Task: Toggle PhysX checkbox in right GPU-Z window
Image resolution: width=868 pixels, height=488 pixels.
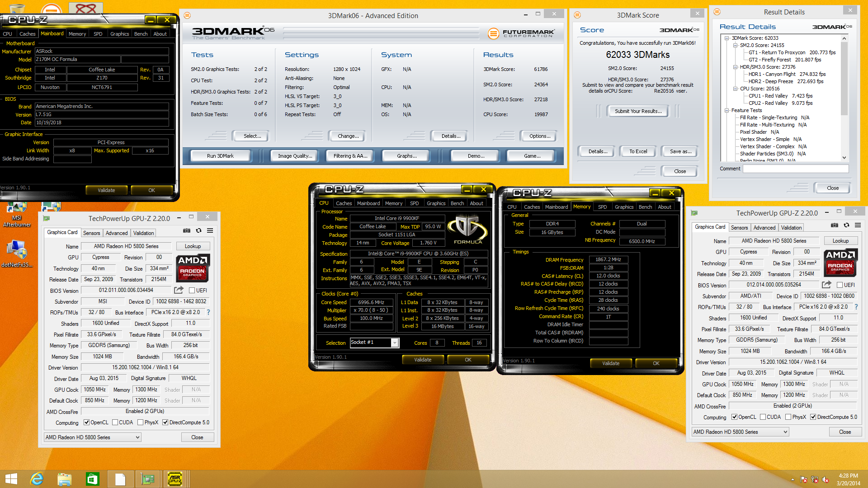Action: pyautogui.click(x=788, y=417)
